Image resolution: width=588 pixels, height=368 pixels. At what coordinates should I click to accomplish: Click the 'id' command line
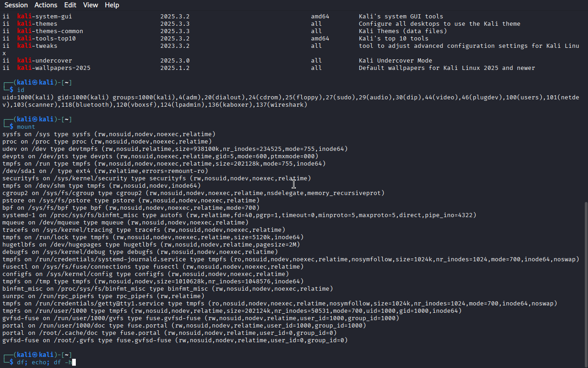21,90
